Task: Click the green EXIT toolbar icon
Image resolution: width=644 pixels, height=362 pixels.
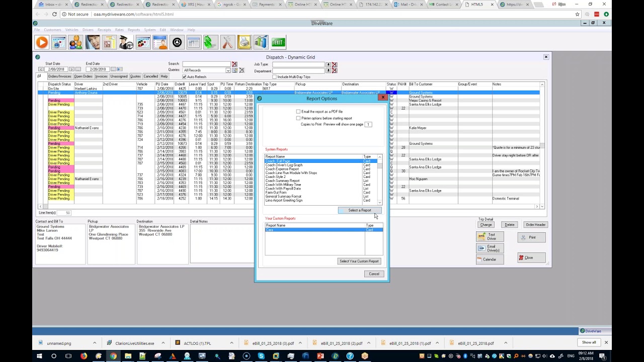Action: (278, 43)
